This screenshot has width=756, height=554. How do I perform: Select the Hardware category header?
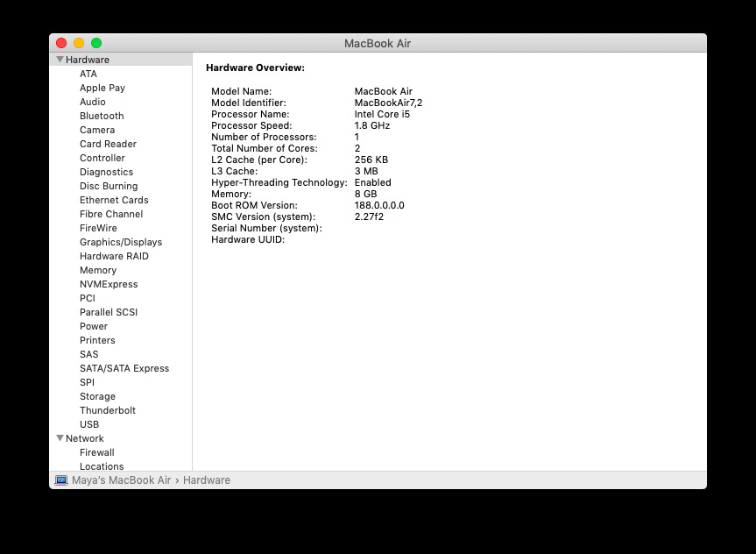tap(88, 60)
